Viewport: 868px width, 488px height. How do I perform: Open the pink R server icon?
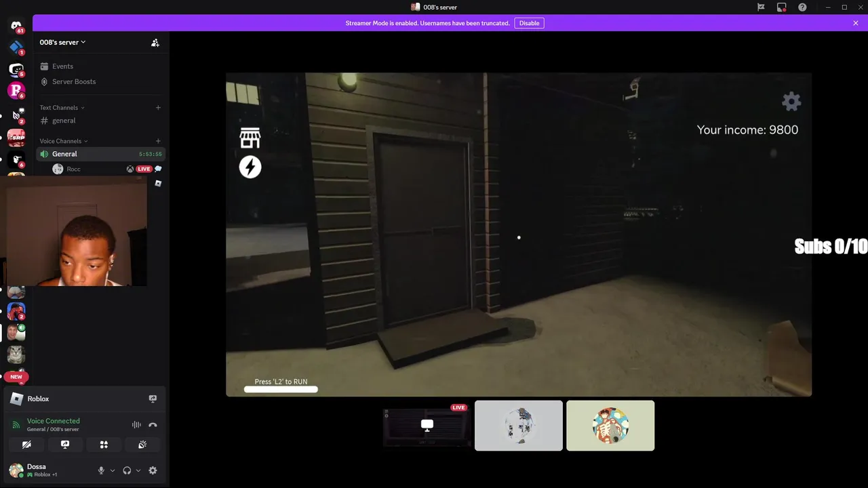point(16,90)
